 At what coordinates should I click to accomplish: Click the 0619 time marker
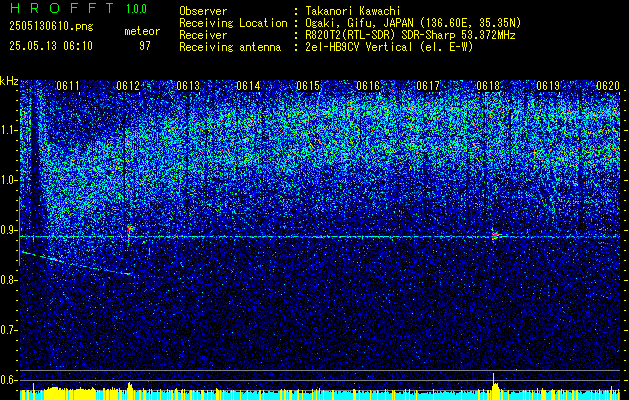coord(548,86)
